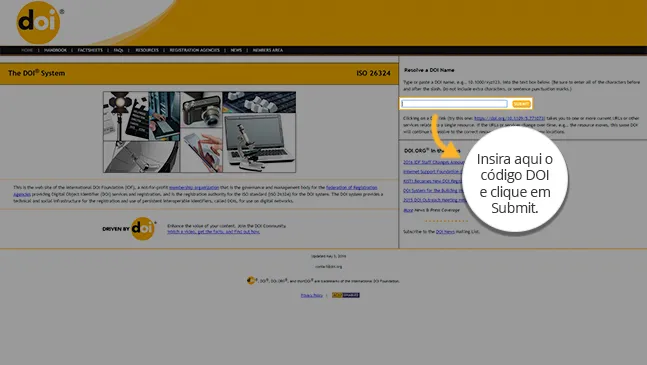Open the DOI System for the Building news link
Viewport: 647px width, 365px height.
coord(433,191)
